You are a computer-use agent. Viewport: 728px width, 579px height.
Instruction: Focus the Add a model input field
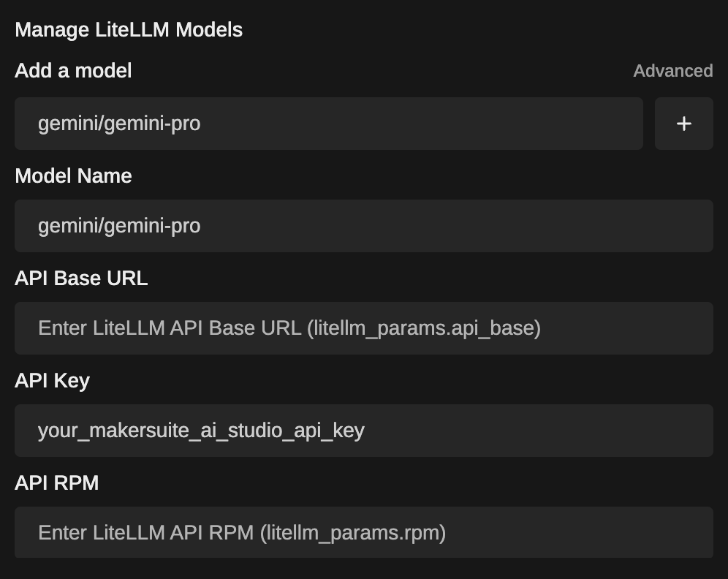[328, 124]
